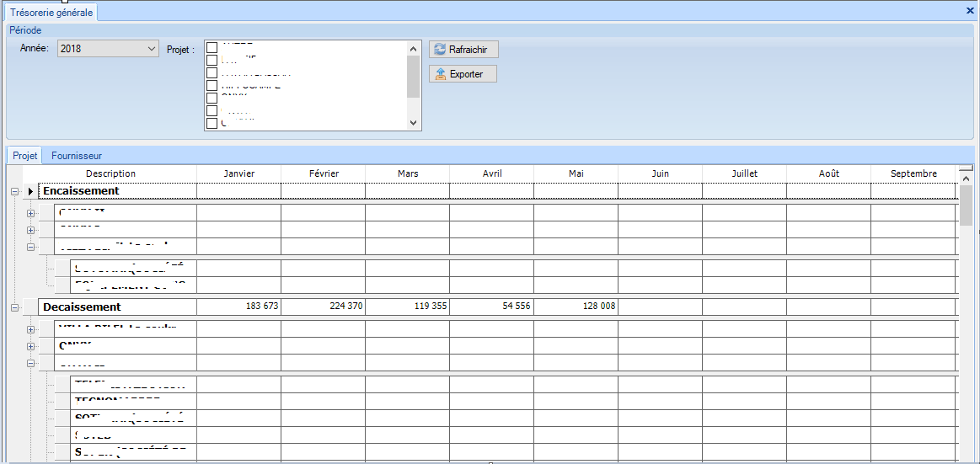Screen dimensions: 980x464
Task: Click the Exporter export icon button
Action: click(x=463, y=74)
